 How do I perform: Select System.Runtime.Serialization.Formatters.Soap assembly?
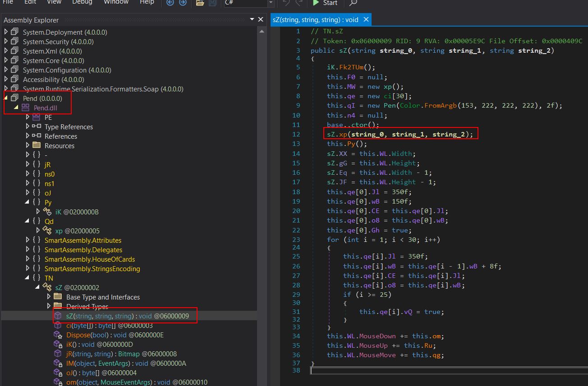103,89
